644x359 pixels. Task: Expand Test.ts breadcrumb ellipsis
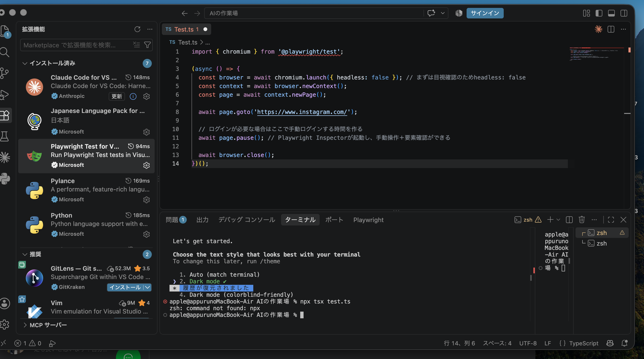(208, 43)
